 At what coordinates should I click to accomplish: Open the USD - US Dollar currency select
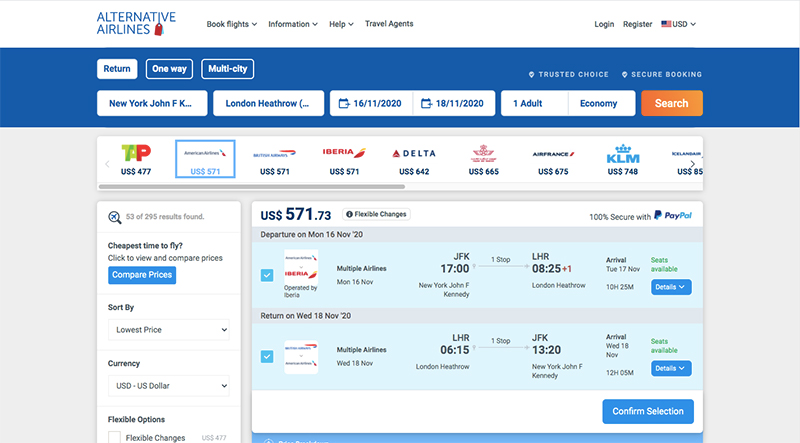tap(169, 386)
